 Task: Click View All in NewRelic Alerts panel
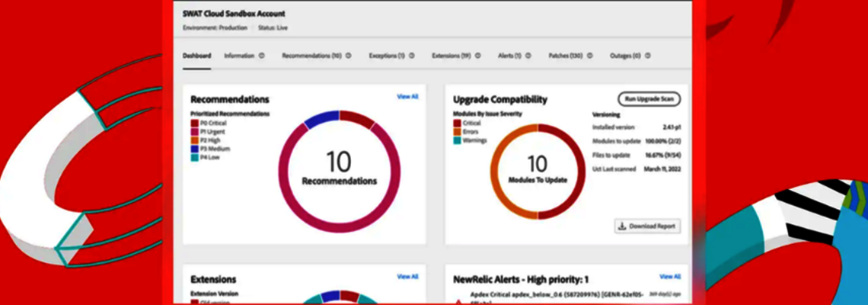click(x=670, y=277)
